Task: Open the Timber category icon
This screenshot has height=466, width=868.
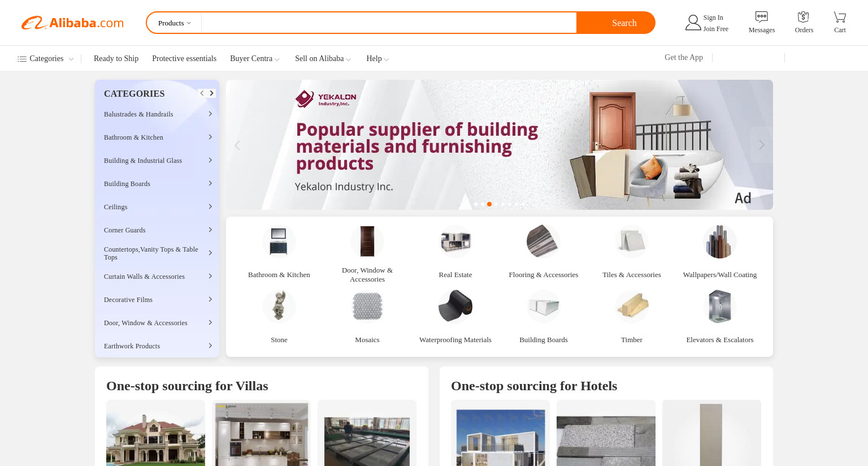Action: (631, 307)
